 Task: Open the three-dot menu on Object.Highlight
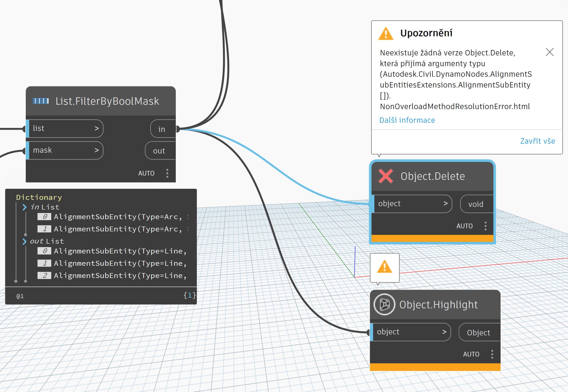(x=492, y=354)
